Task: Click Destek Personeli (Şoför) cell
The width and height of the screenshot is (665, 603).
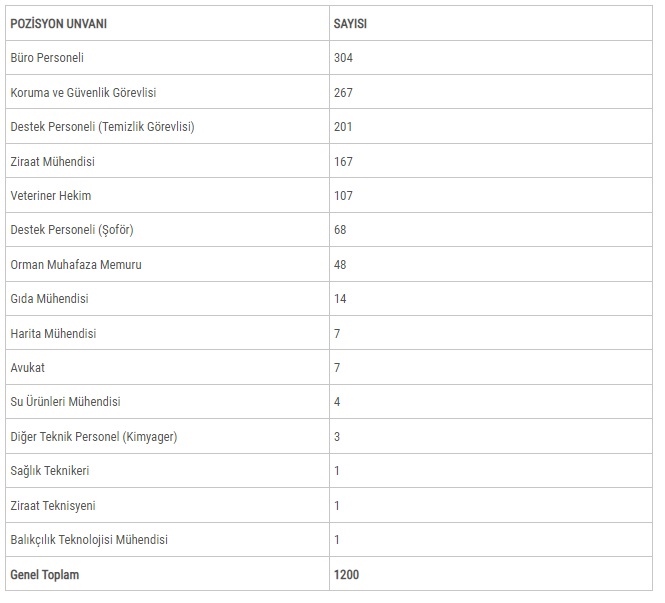Action: tap(71, 230)
